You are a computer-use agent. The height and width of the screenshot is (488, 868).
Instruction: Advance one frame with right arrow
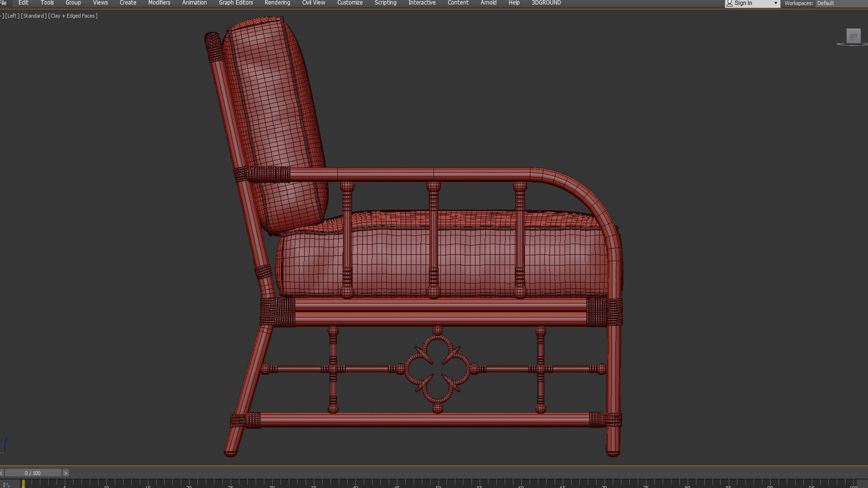tap(66, 473)
